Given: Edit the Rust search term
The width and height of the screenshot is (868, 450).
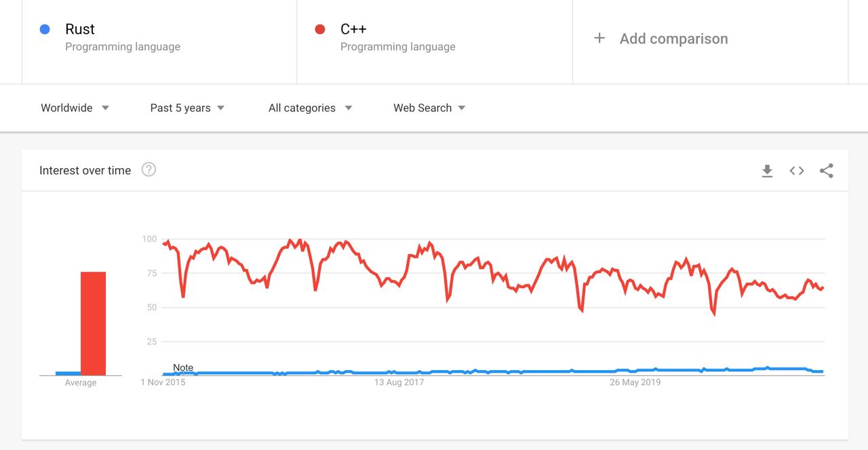Looking at the screenshot, I should 80,29.
